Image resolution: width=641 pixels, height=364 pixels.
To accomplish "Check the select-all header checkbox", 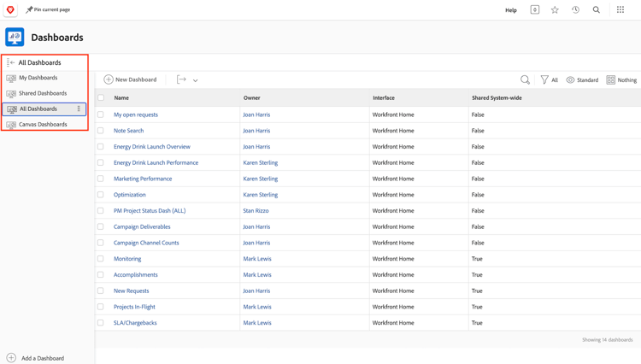I will tap(101, 98).
